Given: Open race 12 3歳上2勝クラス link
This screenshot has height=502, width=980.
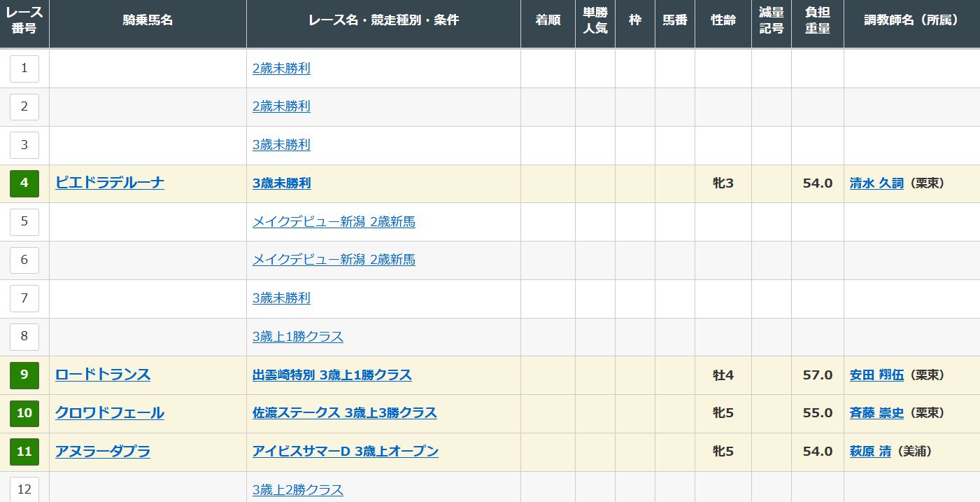Looking at the screenshot, I should [x=297, y=490].
